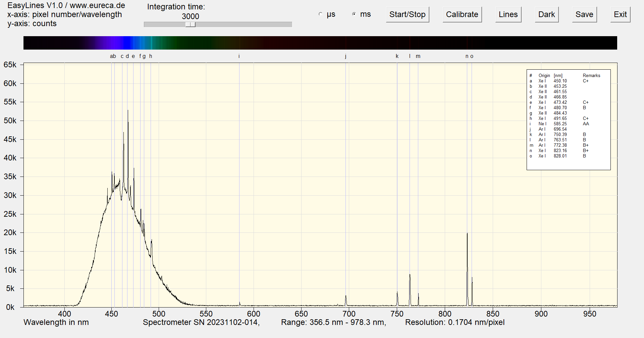Viewport: 644px width, 338px height.
Task: Click the spectrum color band strip
Action: pyautogui.click(x=320, y=43)
